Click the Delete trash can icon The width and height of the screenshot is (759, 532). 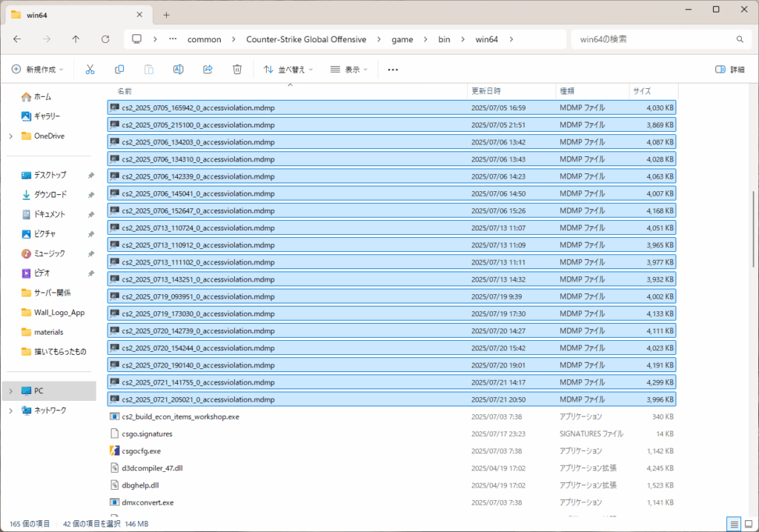[237, 69]
